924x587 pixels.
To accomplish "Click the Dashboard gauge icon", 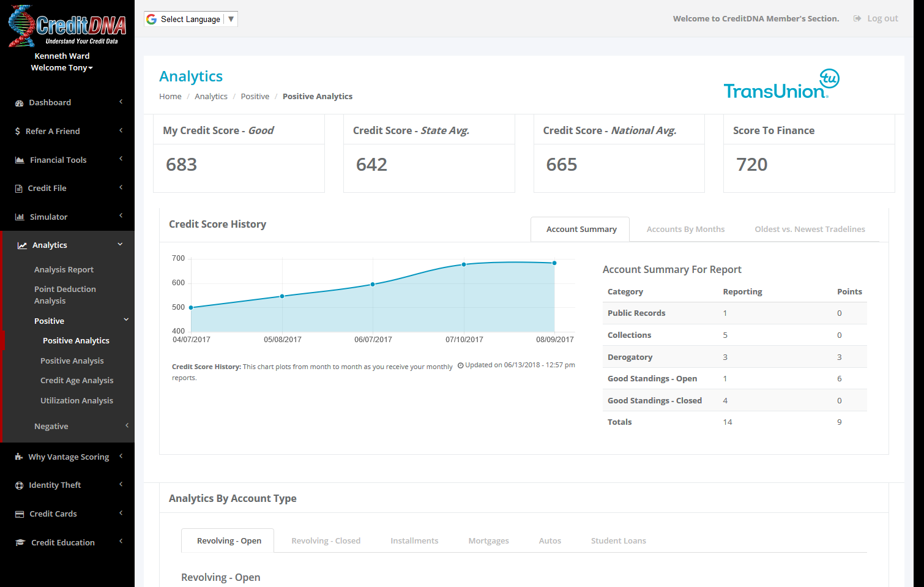I will click(x=20, y=103).
